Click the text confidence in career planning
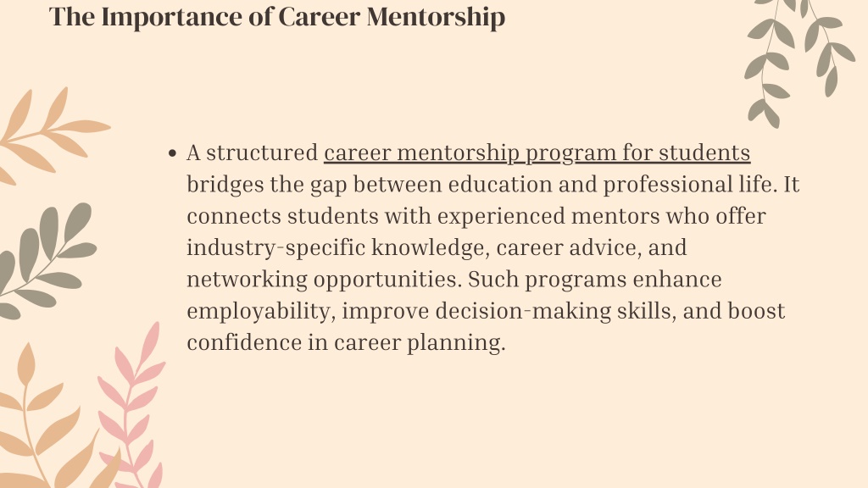The height and width of the screenshot is (488, 868). click(x=346, y=343)
